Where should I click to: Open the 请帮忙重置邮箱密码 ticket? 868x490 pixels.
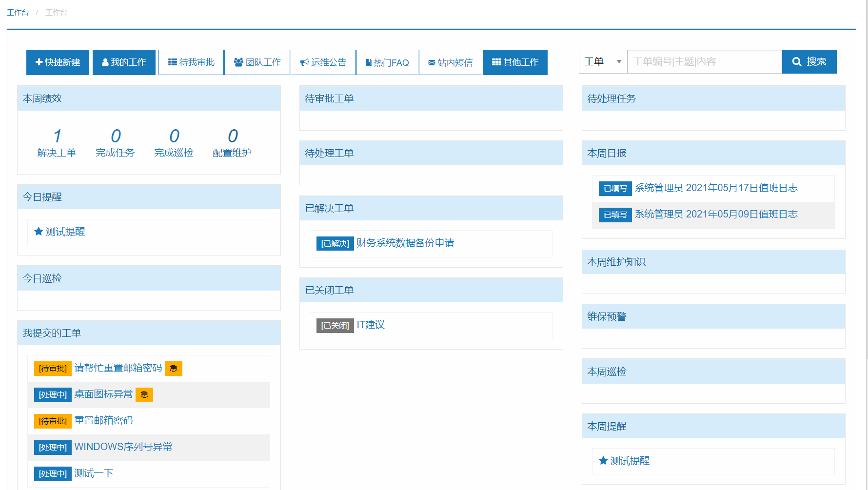[118, 368]
